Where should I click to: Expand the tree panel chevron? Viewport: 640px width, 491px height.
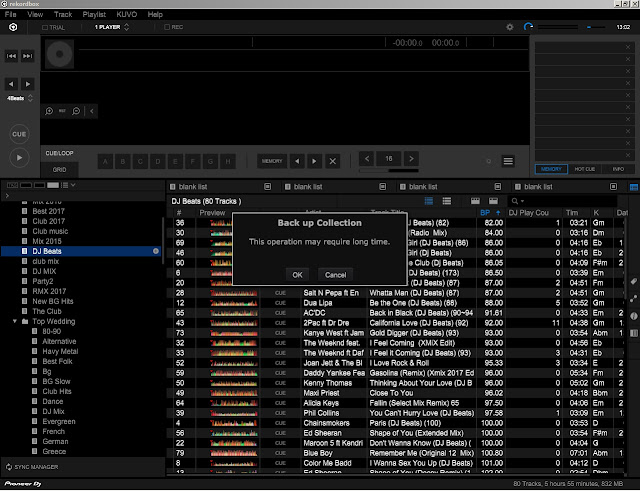pyautogui.click(x=7, y=196)
